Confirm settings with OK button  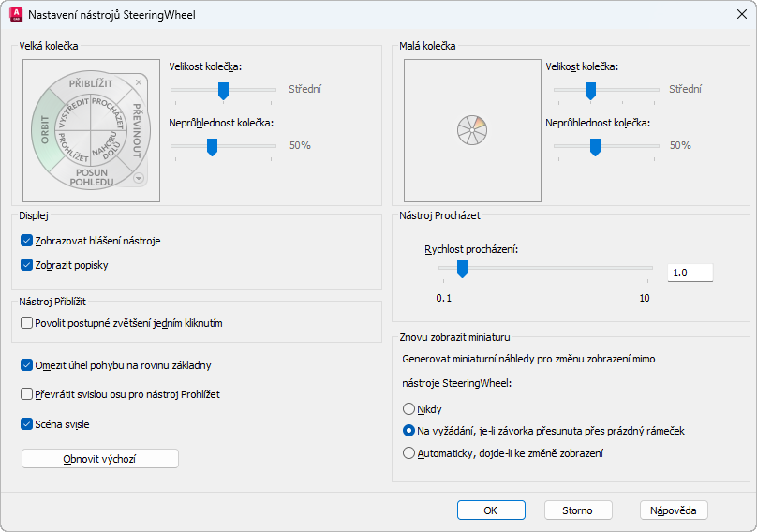click(x=491, y=510)
